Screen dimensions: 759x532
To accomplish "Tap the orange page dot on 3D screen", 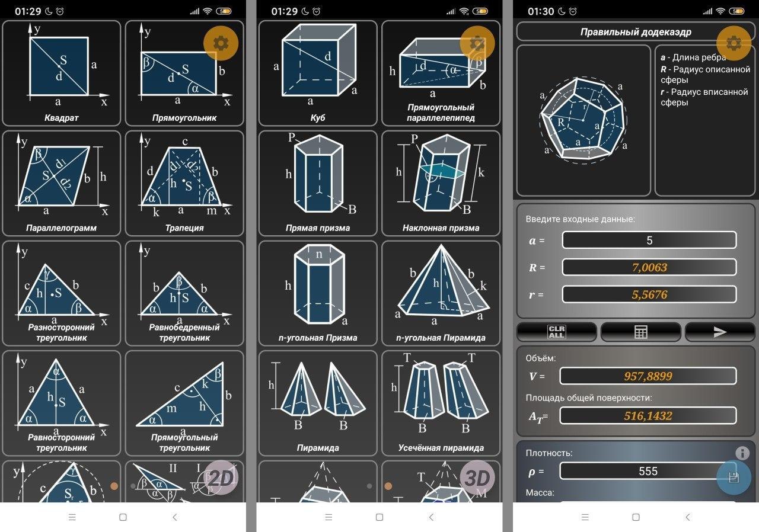I will [388, 486].
